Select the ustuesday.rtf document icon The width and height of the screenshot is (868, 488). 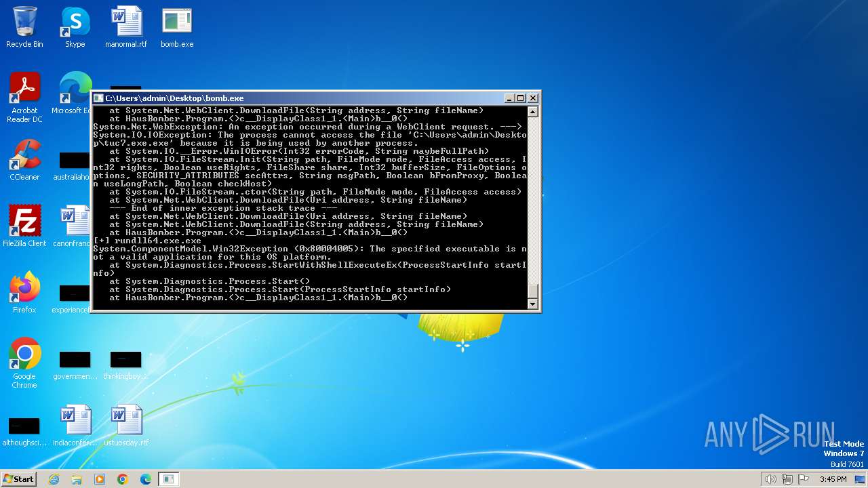(126, 426)
